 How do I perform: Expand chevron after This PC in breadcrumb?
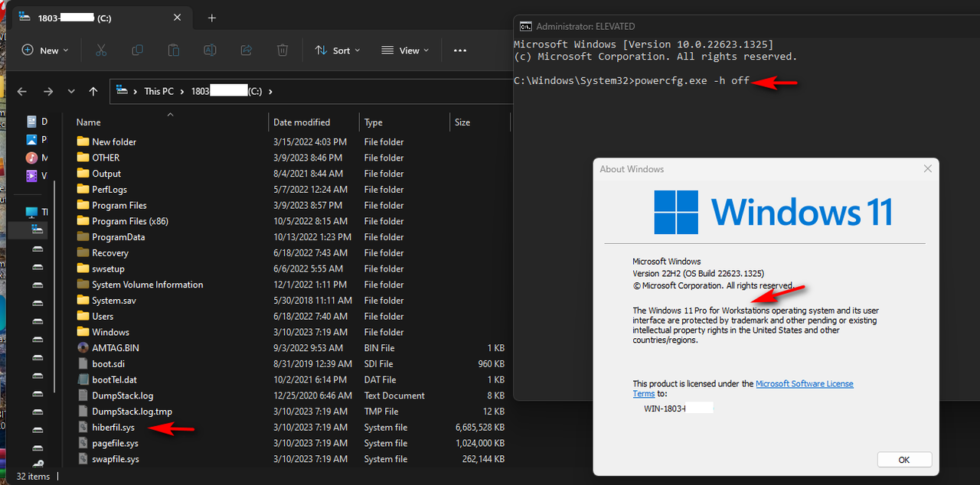183,91
